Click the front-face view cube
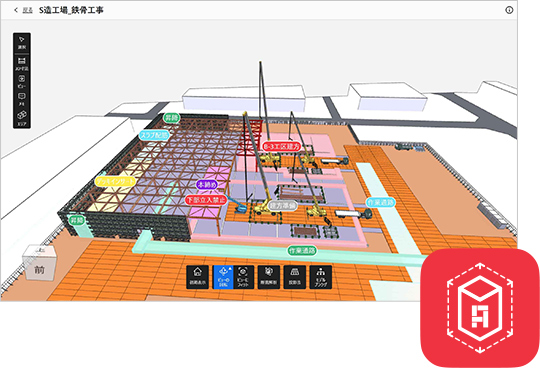Image resolution: width=540 pixels, height=368 pixels. point(39,269)
